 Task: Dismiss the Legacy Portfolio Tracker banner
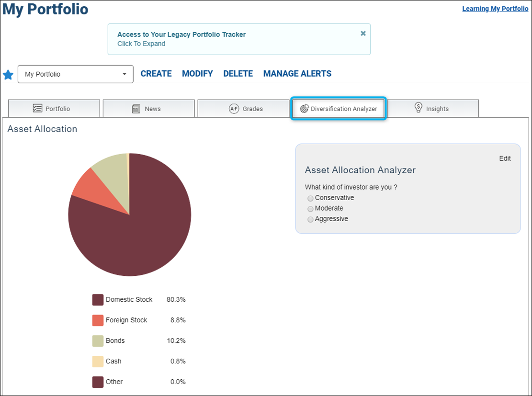(363, 33)
